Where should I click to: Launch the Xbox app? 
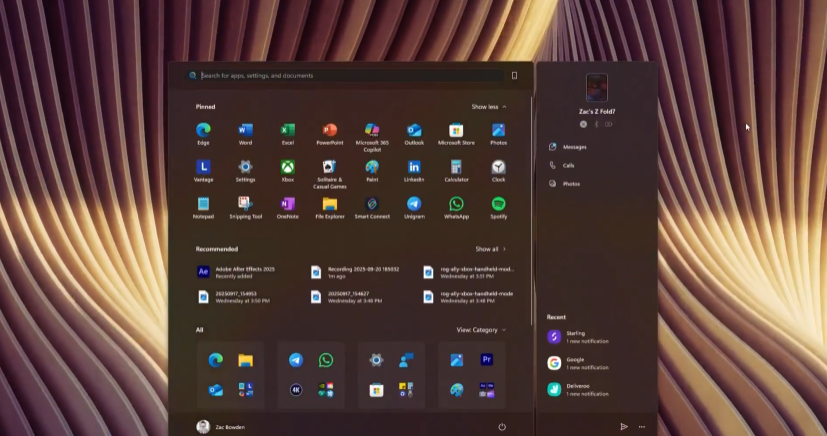coord(287,171)
